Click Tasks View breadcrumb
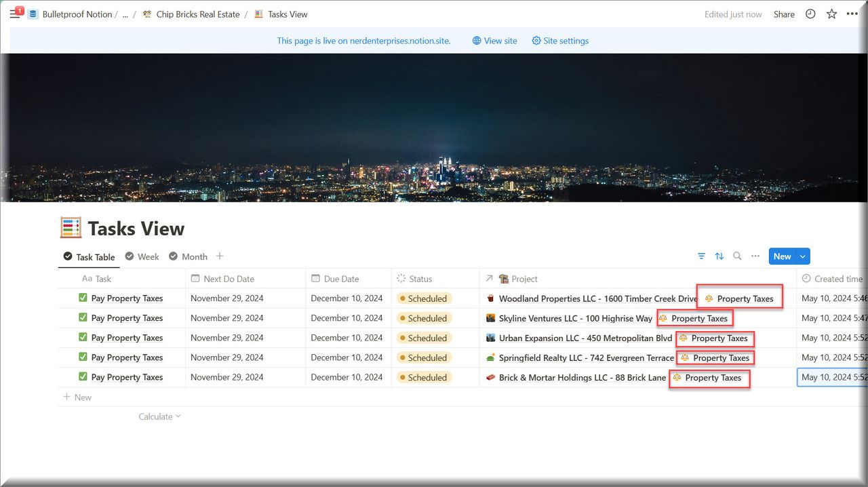This screenshot has height=487, width=868. (281, 14)
